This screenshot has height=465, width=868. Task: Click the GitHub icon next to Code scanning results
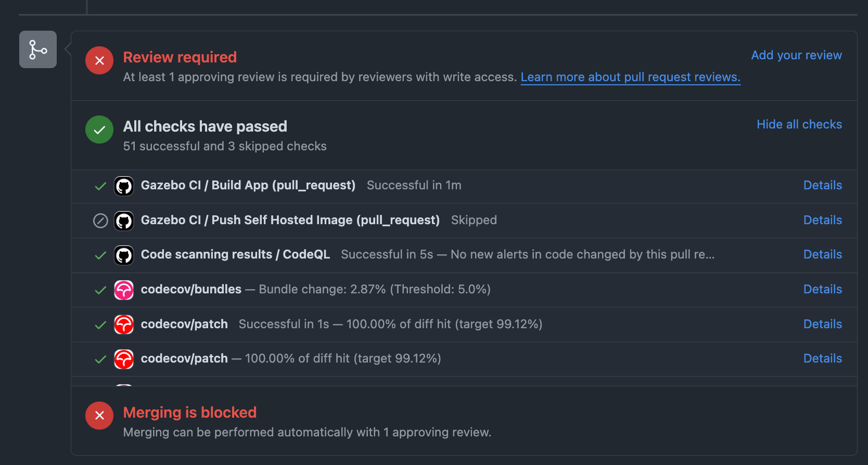click(123, 255)
